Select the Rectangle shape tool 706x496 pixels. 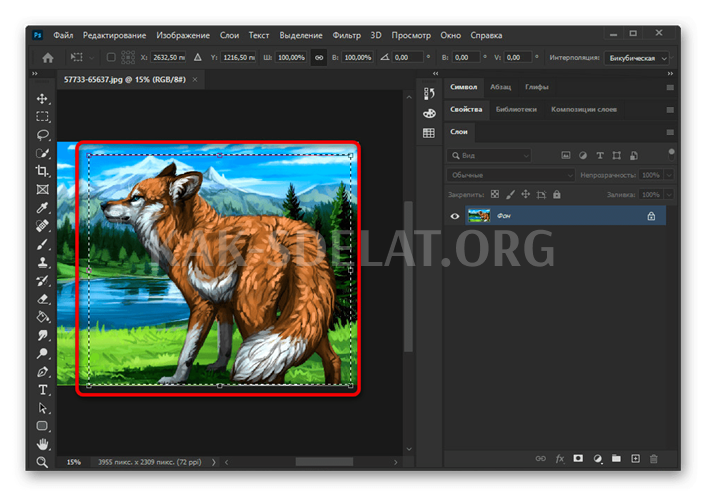pos(42,426)
